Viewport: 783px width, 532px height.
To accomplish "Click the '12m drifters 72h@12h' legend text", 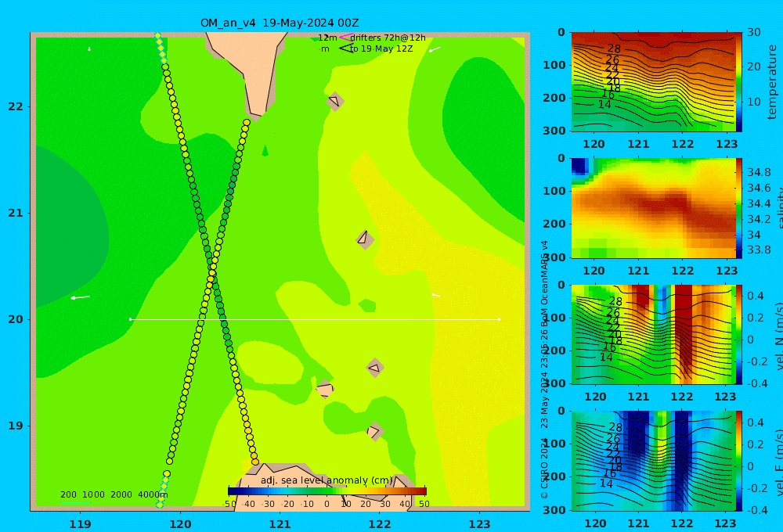I will pyautogui.click(x=372, y=38).
